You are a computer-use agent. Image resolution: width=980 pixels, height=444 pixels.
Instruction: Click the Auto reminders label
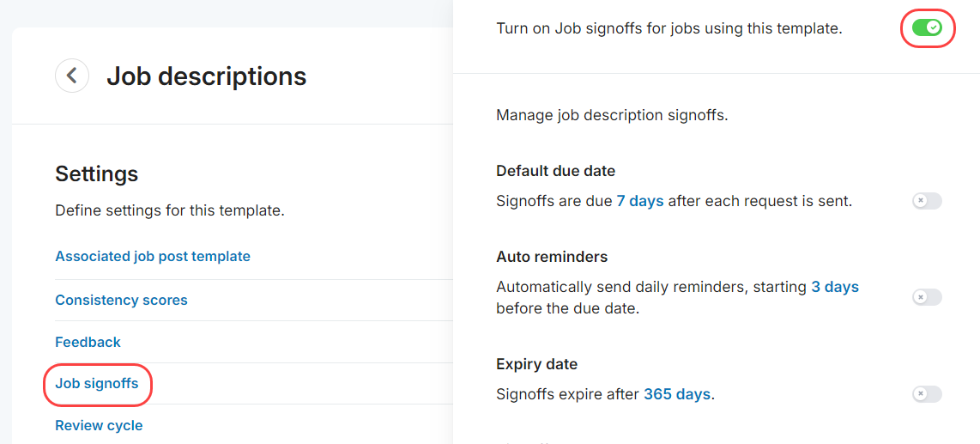click(552, 257)
